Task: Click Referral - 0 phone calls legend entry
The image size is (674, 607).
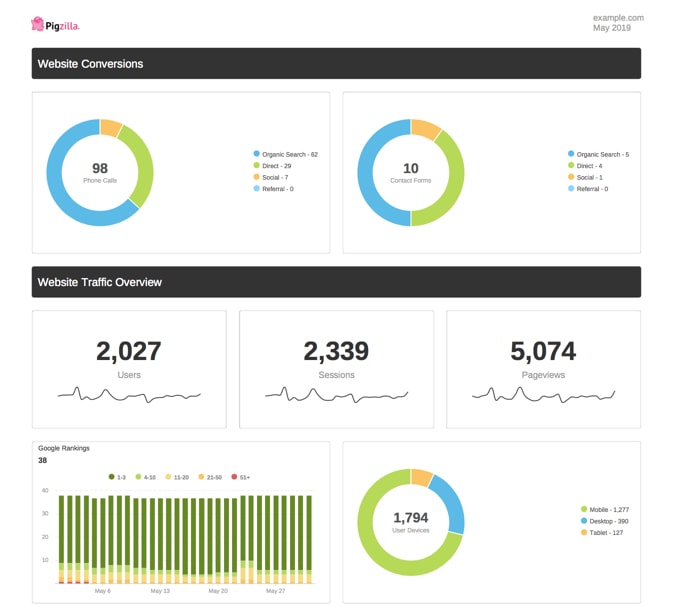Action: pos(274,189)
